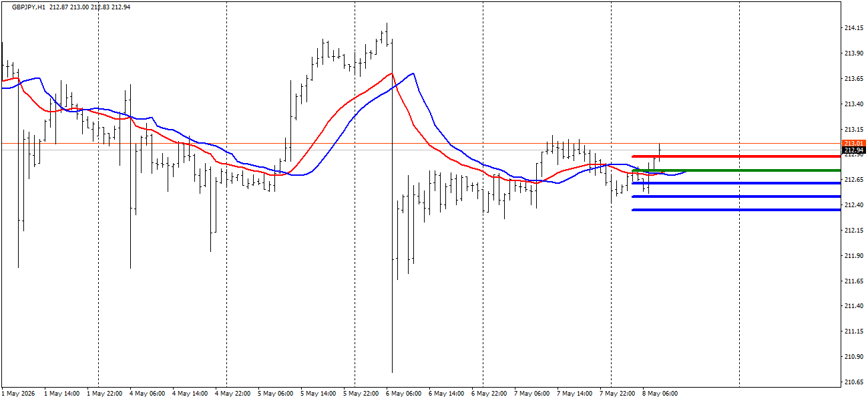Image resolution: width=868 pixels, height=401 pixels.
Task: Click the orange 213.01 price label
Action: tap(854, 143)
